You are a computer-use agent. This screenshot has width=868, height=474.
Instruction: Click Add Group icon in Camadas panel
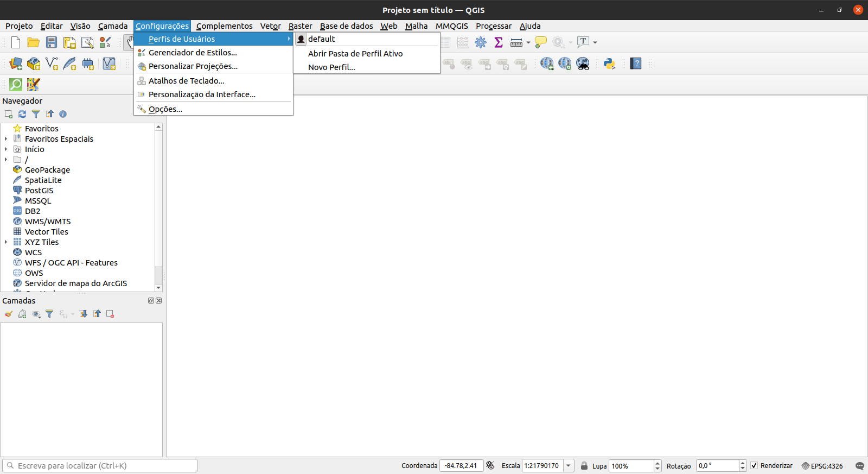pyautogui.click(x=22, y=314)
